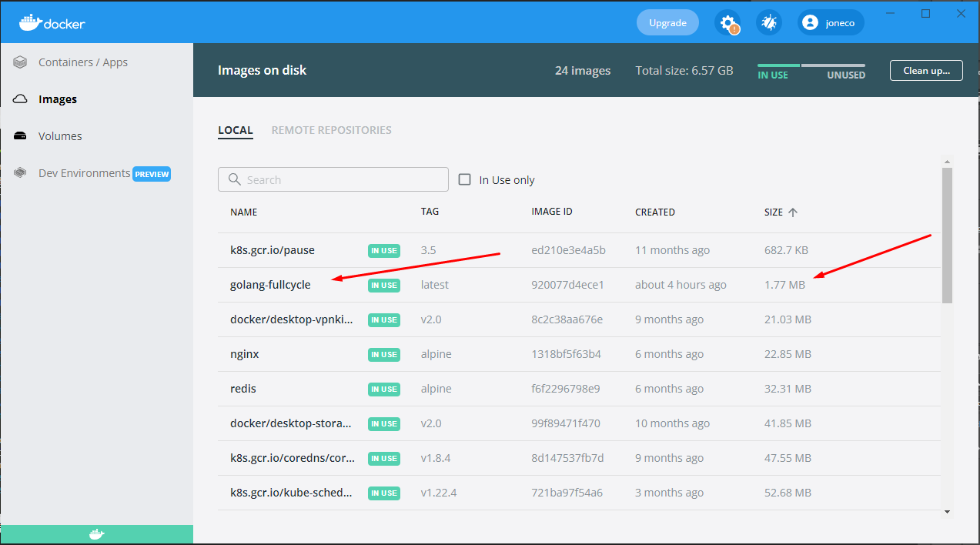Minimize the Docker Desktop window
Image resolution: width=980 pixels, height=545 pixels.
click(x=891, y=13)
